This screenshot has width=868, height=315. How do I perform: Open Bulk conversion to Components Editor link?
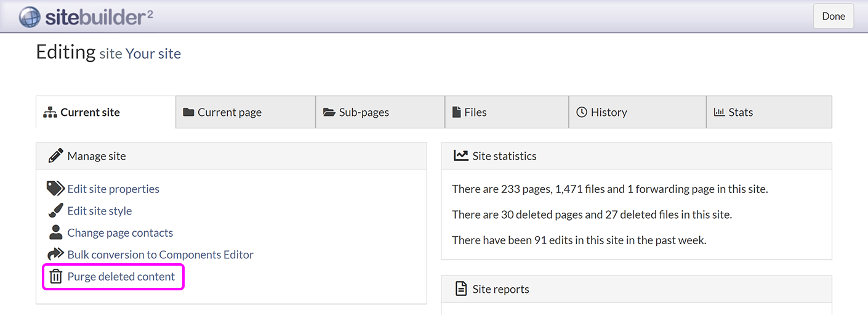click(160, 255)
